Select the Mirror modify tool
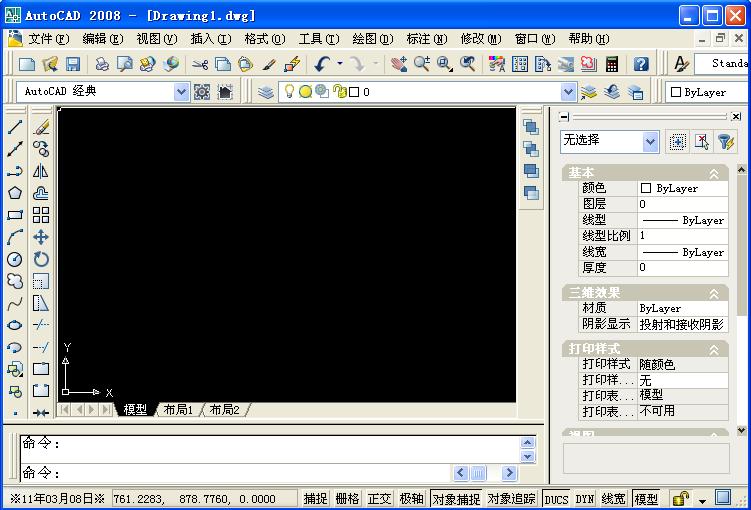Screen dimensions: 751x510 pyautogui.click(x=41, y=171)
